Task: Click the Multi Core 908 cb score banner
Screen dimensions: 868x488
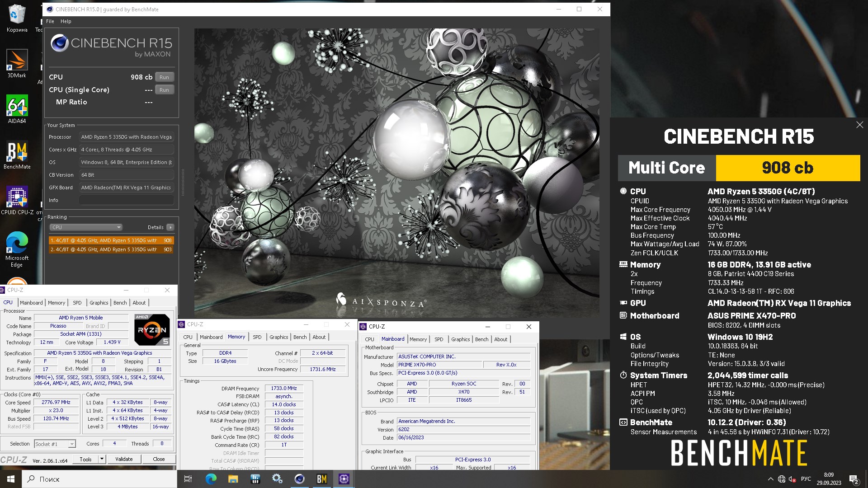Action: 739,168
